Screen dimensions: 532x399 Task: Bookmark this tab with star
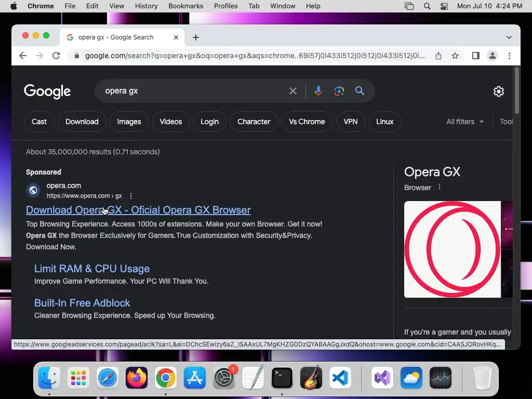(x=455, y=56)
